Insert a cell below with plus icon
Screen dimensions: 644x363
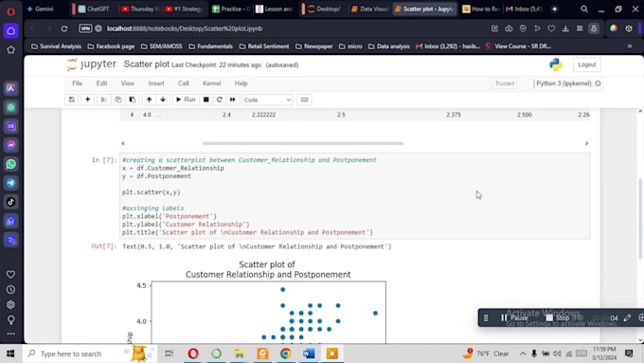point(87,100)
